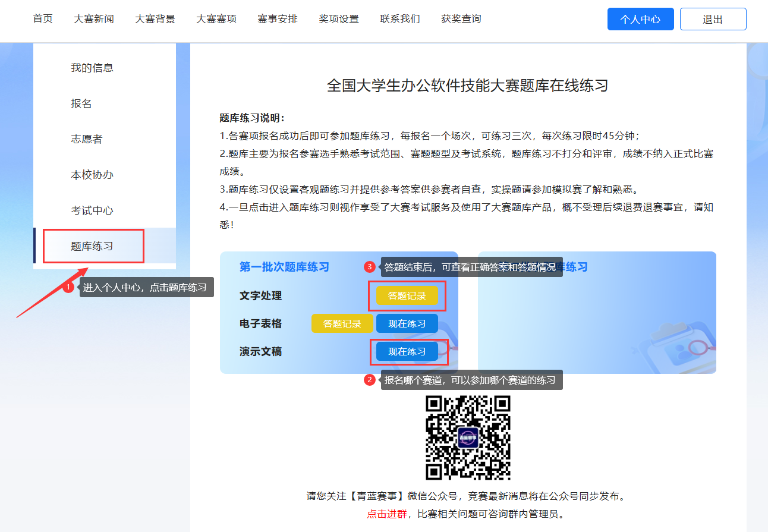Open 报名 from the sidebar
Viewport: 768px width, 532px height.
point(81,103)
